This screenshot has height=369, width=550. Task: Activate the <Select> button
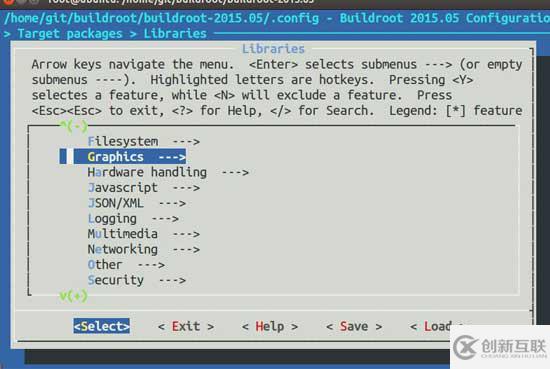point(101,326)
